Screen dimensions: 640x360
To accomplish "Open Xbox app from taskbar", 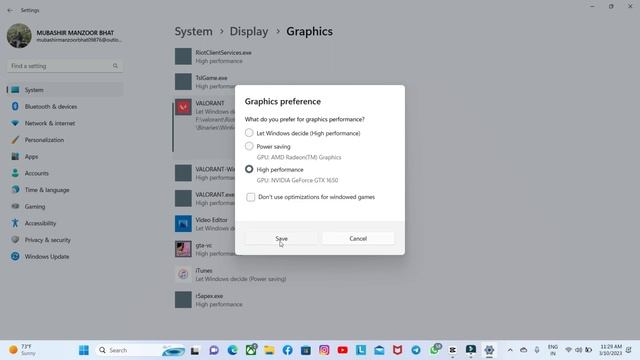I will [x=251, y=350].
